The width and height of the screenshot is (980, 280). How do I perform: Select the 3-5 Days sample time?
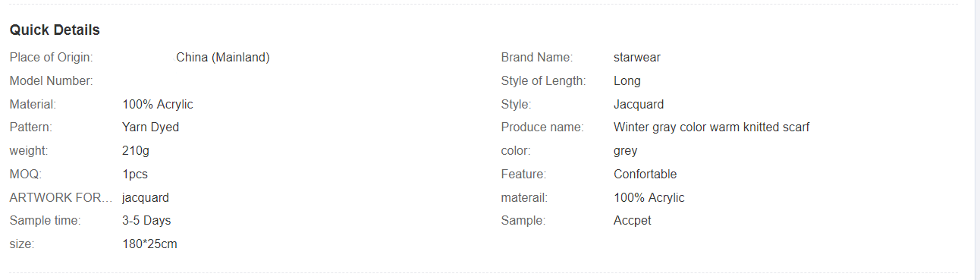(x=146, y=221)
